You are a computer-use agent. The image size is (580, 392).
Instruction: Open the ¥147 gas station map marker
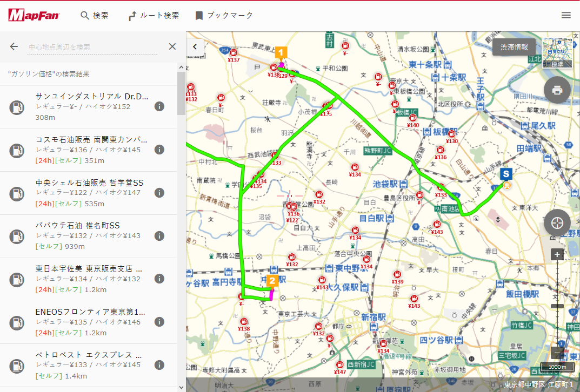(339, 365)
